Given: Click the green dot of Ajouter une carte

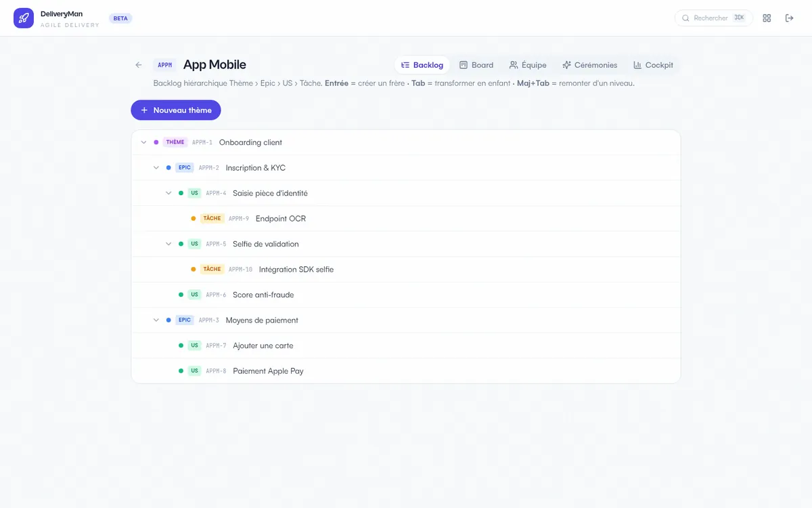Looking at the screenshot, I should pyautogui.click(x=181, y=345).
